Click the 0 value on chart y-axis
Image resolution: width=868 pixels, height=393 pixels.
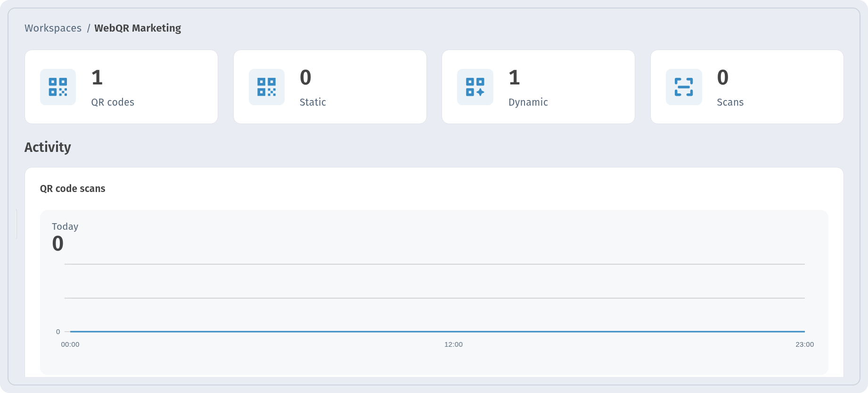click(58, 332)
